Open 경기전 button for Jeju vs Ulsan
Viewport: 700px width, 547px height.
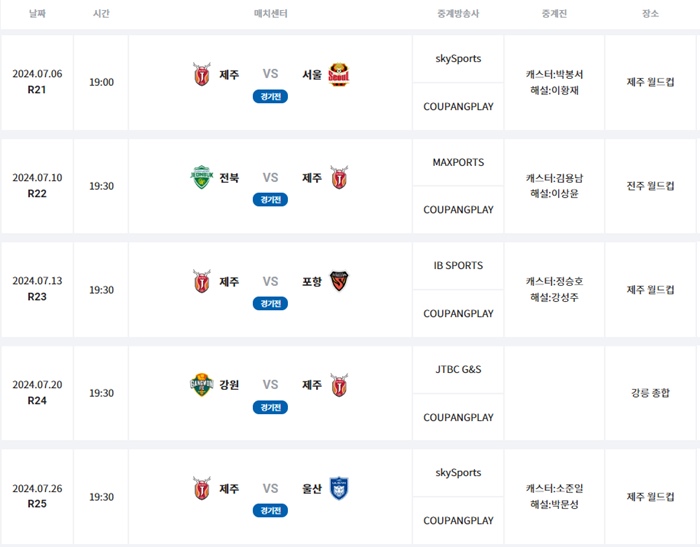tap(271, 510)
